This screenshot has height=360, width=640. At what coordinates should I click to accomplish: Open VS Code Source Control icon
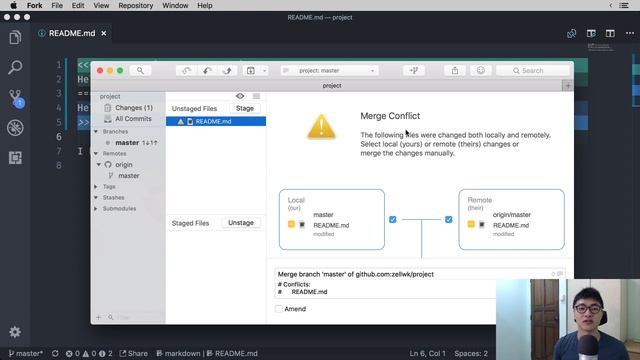coord(16,98)
